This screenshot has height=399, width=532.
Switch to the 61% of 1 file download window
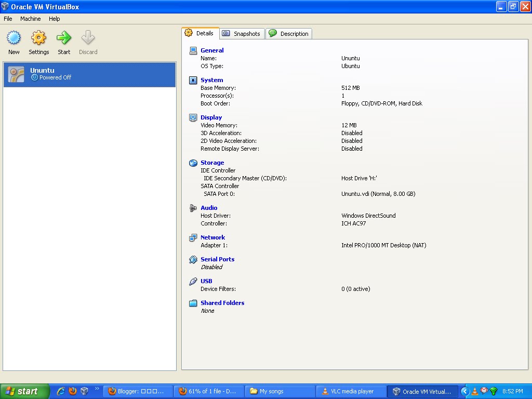coord(209,391)
